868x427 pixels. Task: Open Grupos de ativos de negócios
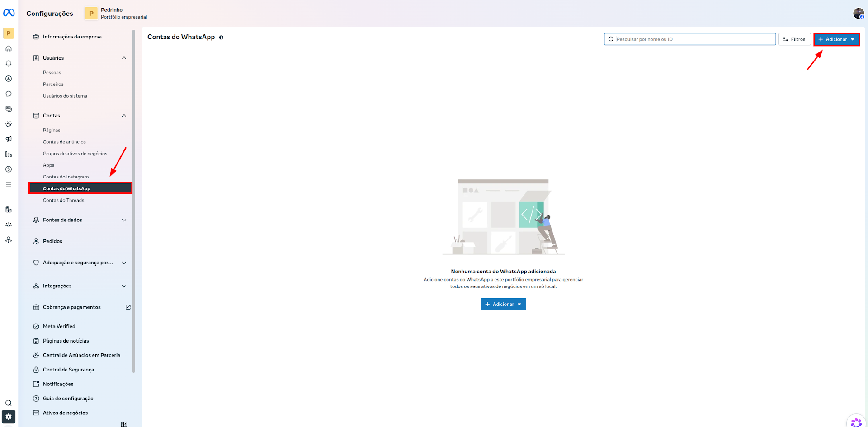pyautogui.click(x=75, y=154)
